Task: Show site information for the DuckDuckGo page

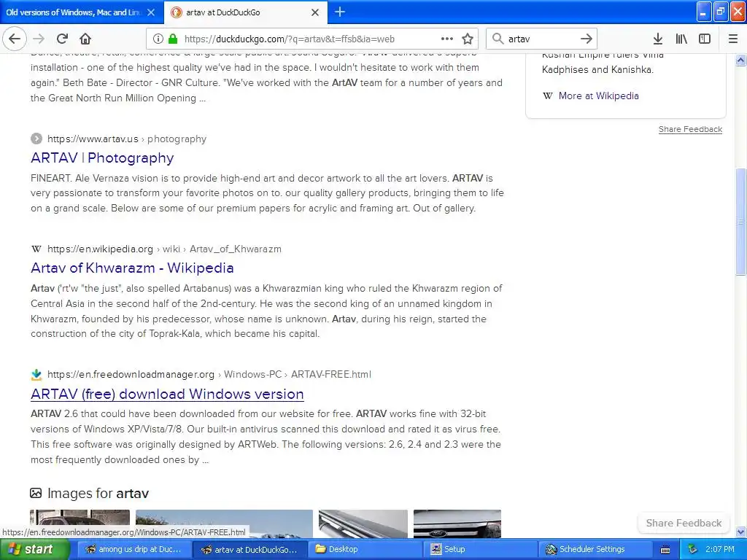Action: [x=158, y=39]
